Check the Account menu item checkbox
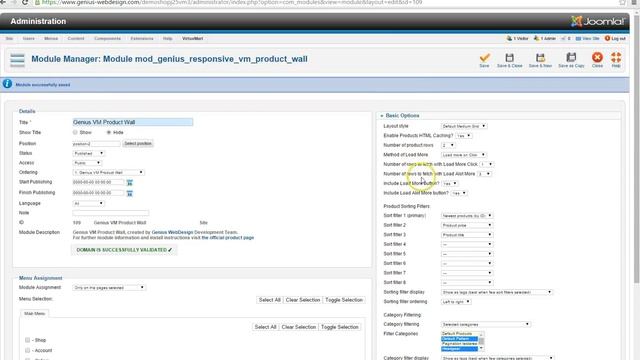The width and height of the screenshot is (640, 360). point(27,350)
